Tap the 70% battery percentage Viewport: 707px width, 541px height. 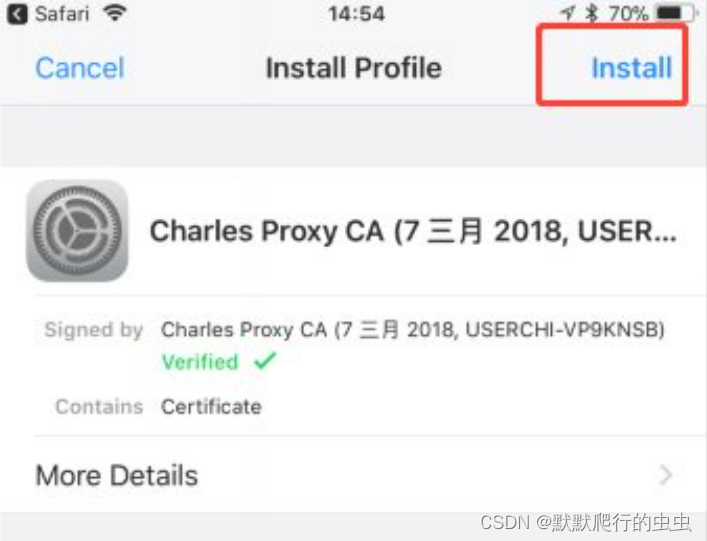628,14
